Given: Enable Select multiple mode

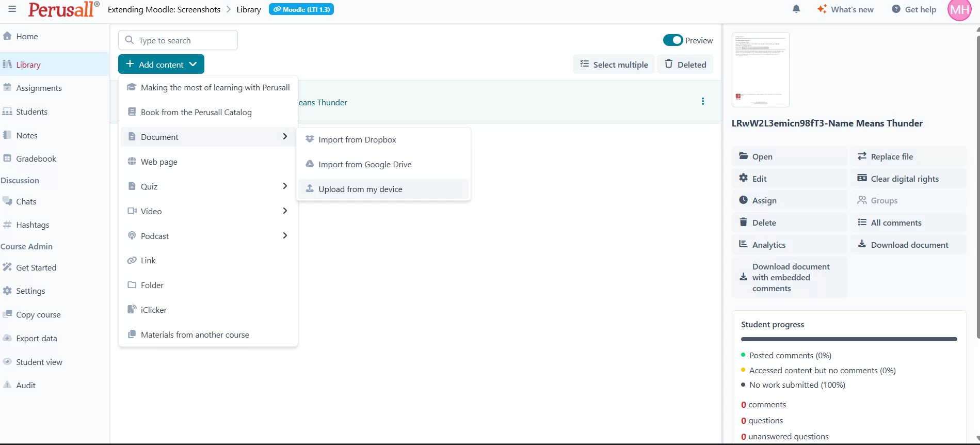Looking at the screenshot, I should (614, 65).
